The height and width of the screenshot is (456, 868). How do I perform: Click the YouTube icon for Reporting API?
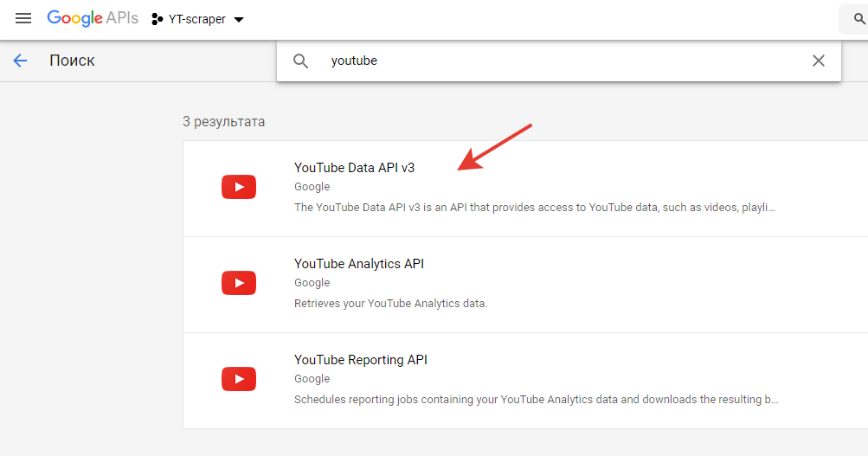(239, 379)
